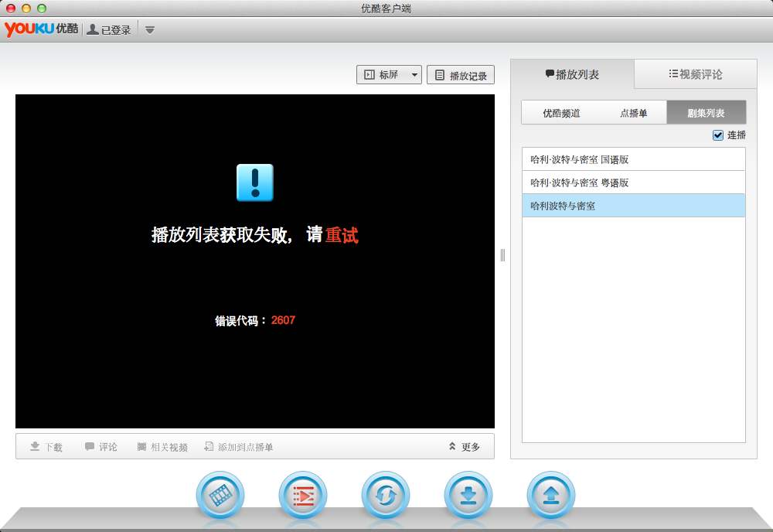
Task: Open the 播放记录 playback history button
Action: click(461, 74)
